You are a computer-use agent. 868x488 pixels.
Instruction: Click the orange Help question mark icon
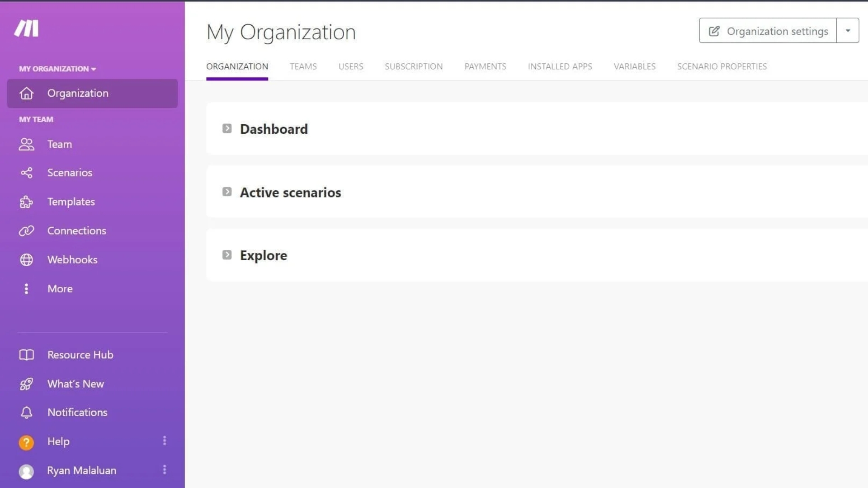[26, 442]
